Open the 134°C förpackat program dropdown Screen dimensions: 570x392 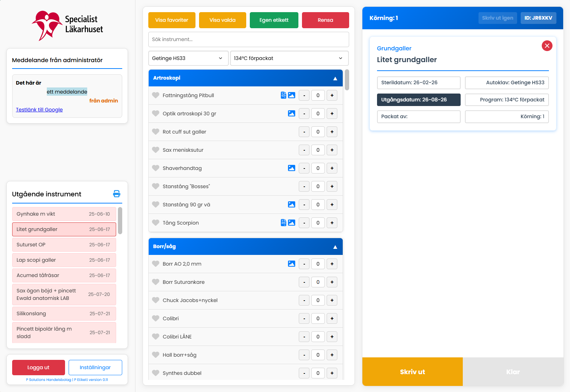pyautogui.click(x=289, y=58)
